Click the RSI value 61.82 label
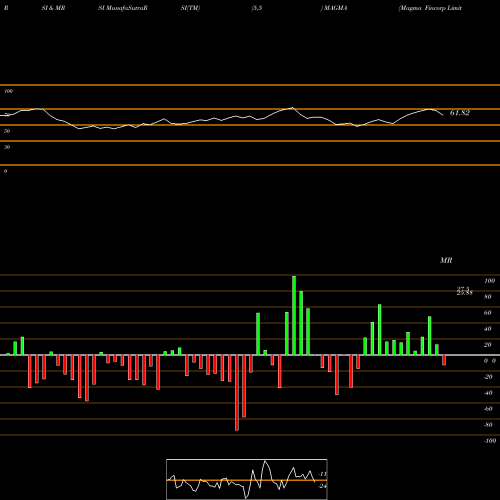500x500 pixels. [460, 113]
